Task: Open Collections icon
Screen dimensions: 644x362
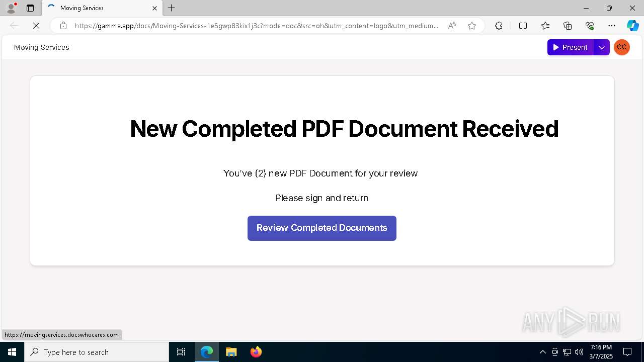Action: click(x=568, y=26)
